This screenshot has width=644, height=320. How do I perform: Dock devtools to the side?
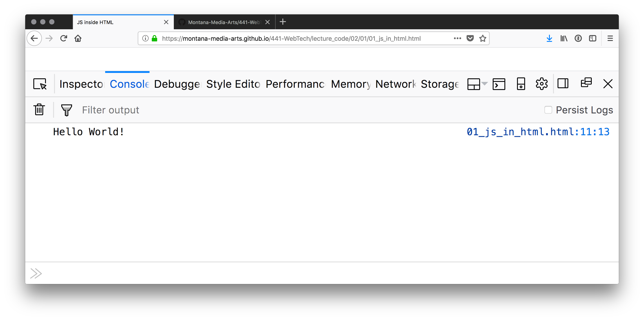click(x=563, y=83)
